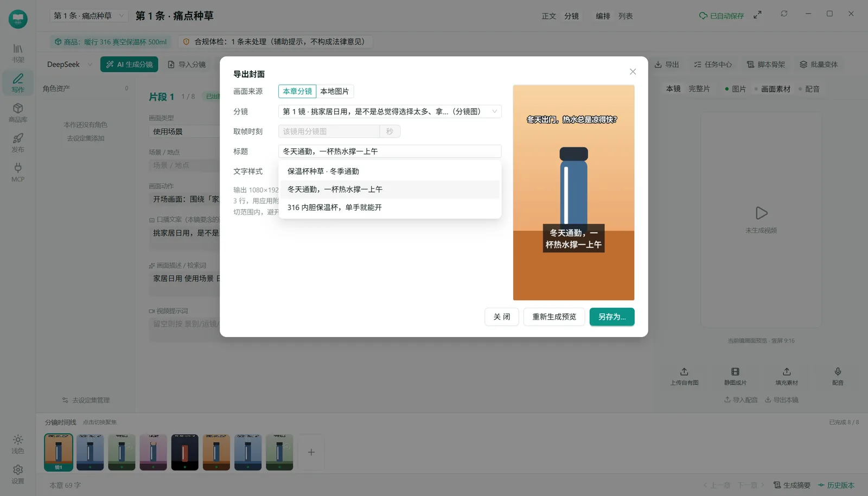Click the 填充素材 fill material icon
The height and width of the screenshot is (496, 868).
click(x=787, y=376)
